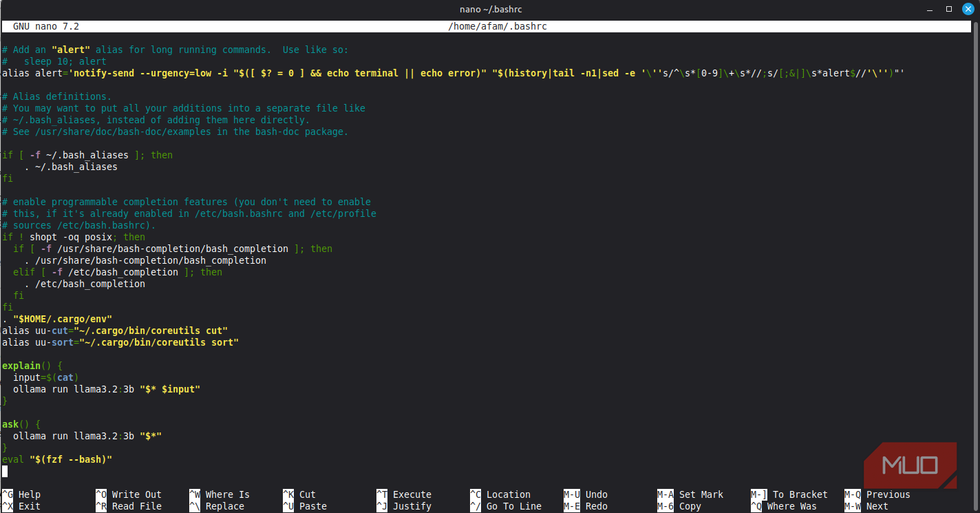Click the 'input=$(cat)' line
980x513 pixels.
pos(46,377)
